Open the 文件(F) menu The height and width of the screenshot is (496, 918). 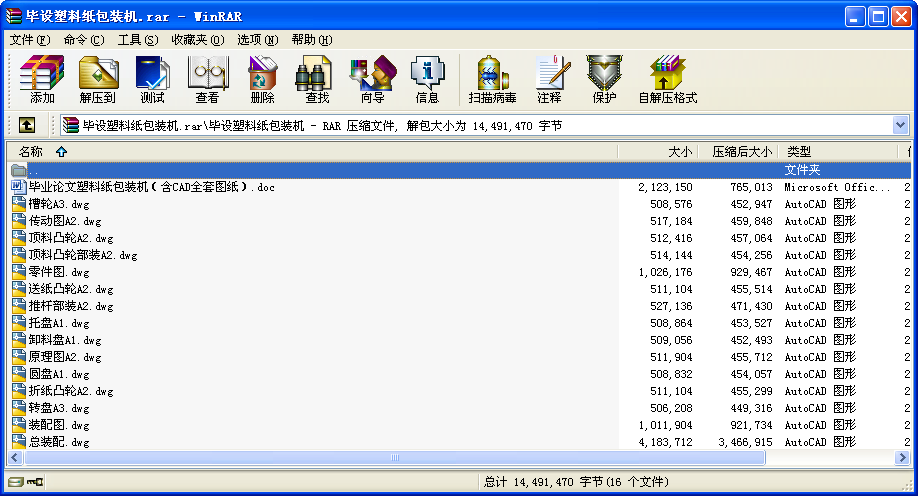pos(29,40)
